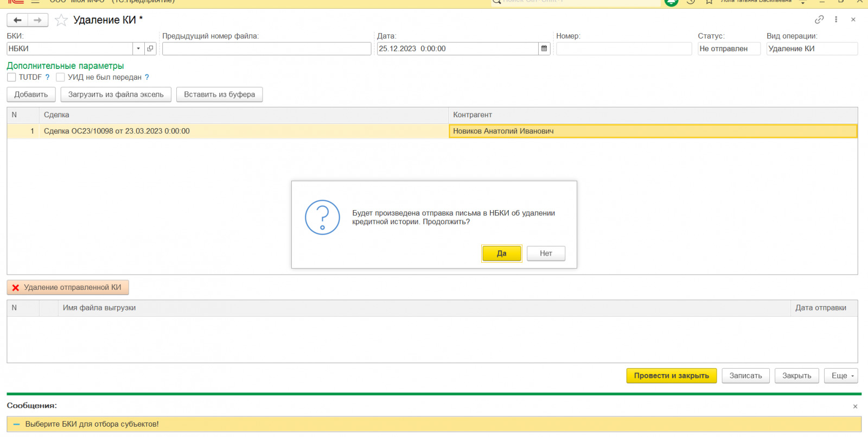Show help for УИД не был передан
868x437 pixels.
pos(147,77)
